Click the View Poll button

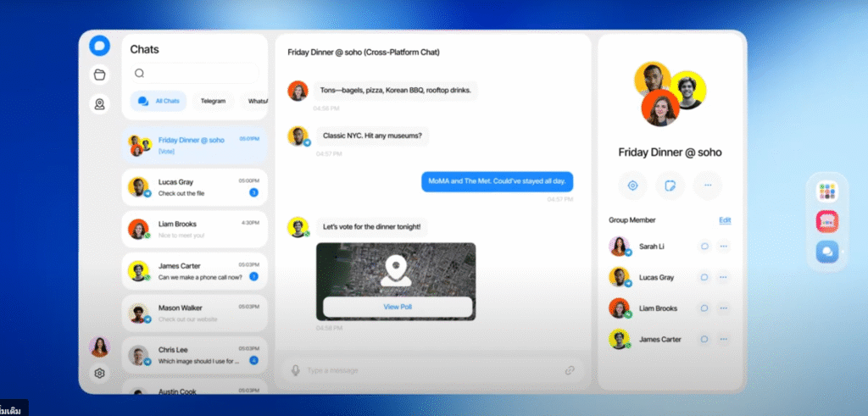[397, 307]
